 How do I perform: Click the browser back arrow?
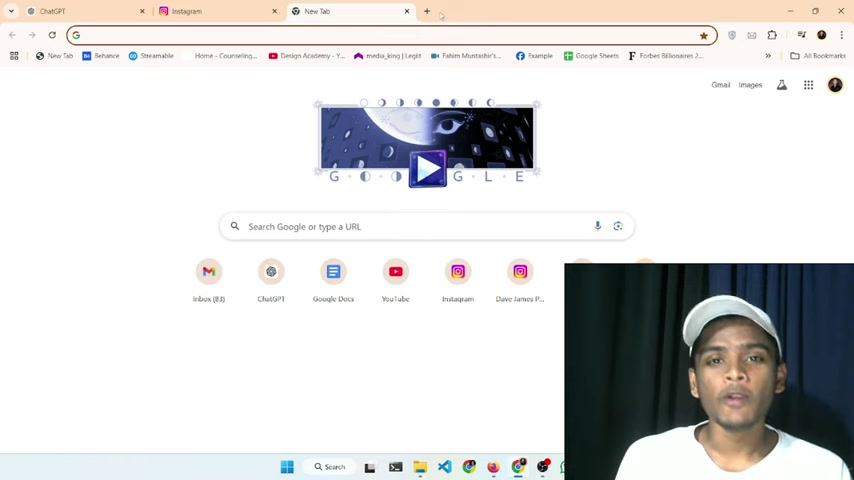12,35
